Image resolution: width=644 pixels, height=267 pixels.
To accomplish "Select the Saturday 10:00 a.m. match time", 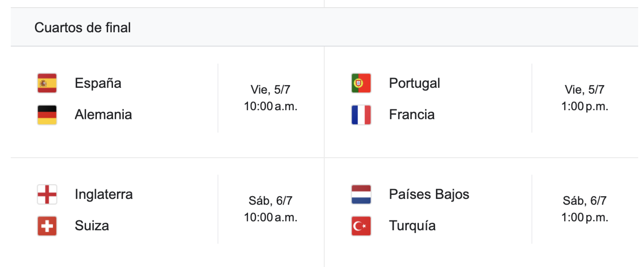I will (271, 209).
